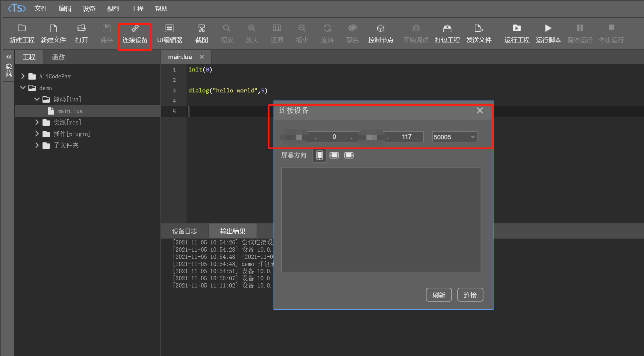The image size is (644, 356).
Task: Switch to the 函数 sidebar tab
Action: tap(58, 57)
